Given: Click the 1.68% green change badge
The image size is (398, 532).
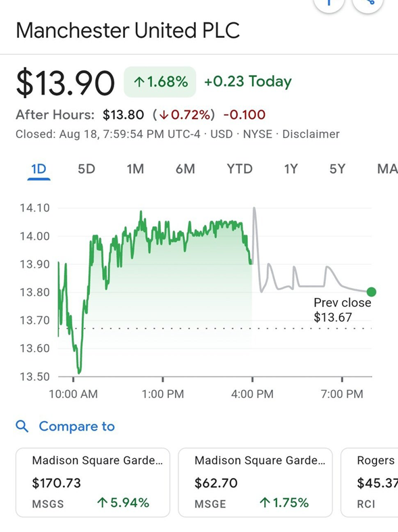Looking at the screenshot, I should [160, 82].
